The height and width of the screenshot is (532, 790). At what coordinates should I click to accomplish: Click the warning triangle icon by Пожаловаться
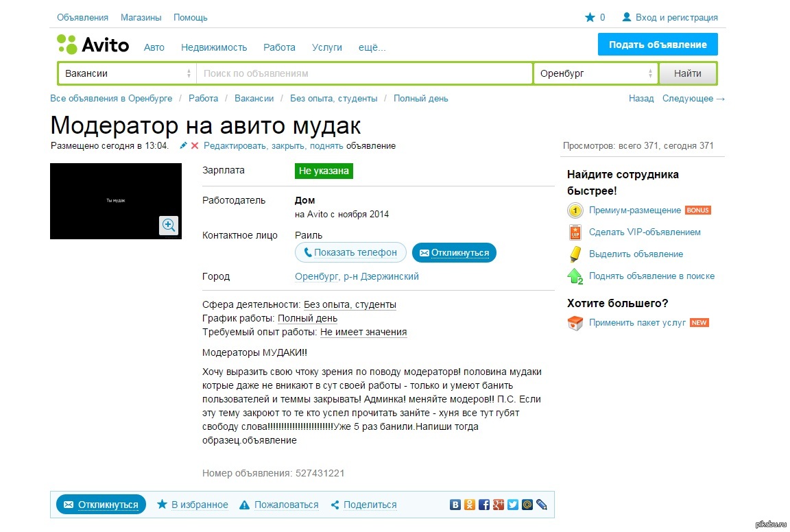(244, 505)
